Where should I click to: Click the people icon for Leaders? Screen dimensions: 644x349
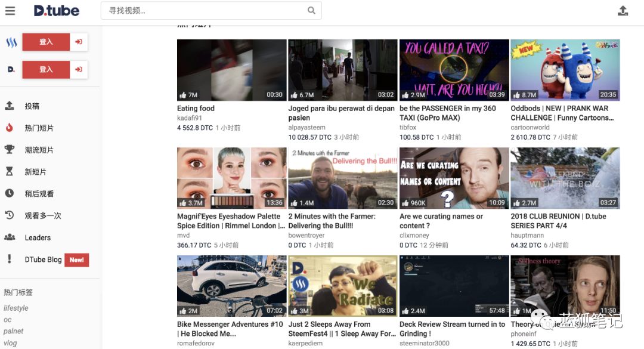pos(10,237)
